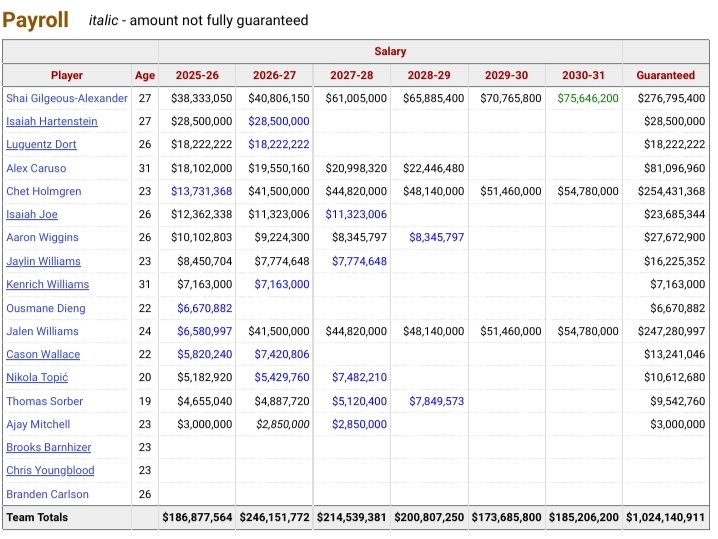Image resolution: width=718 pixels, height=539 pixels.
Task: Open Luguentz Dort player page
Action: 41,144
